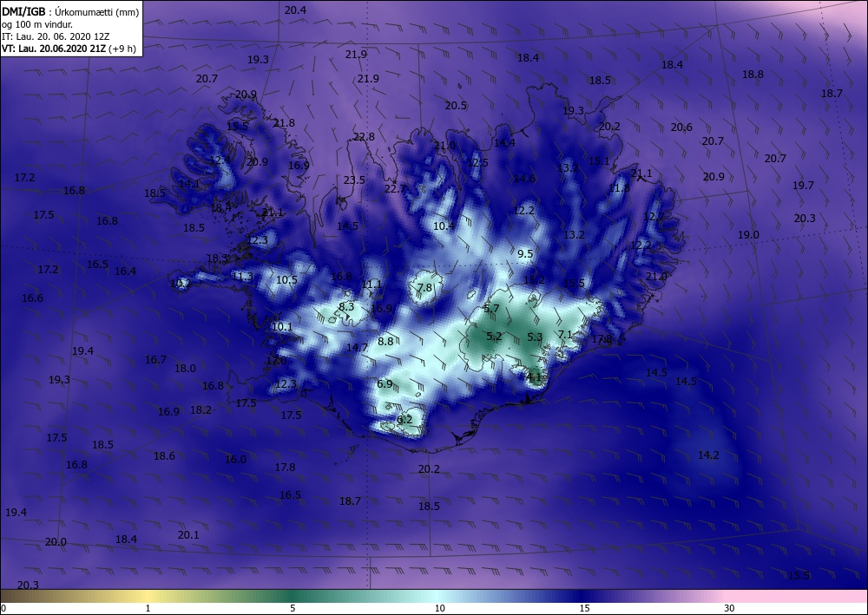Click the map value 16.7

click(155, 360)
